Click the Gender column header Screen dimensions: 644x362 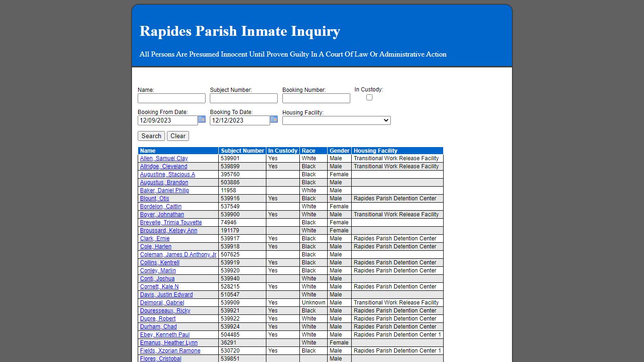[339, 151]
